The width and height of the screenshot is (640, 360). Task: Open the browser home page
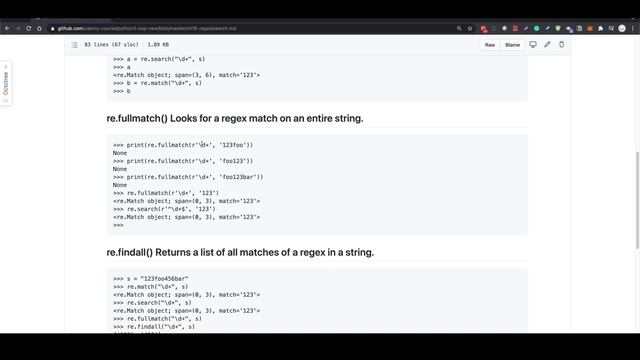[x=39, y=29]
